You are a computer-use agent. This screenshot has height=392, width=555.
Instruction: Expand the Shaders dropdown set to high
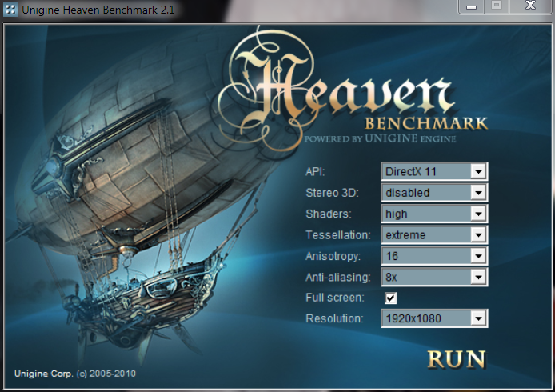434,214
